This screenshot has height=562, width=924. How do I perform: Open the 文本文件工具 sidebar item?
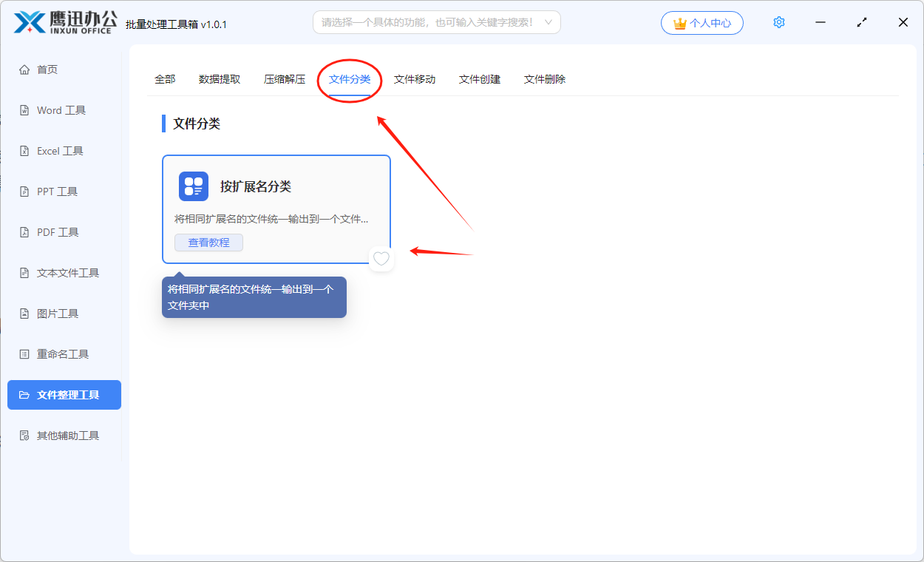(67, 273)
